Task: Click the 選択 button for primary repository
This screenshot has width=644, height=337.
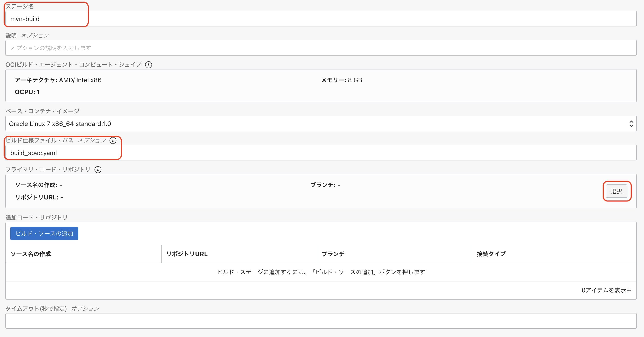Action: [x=616, y=191]
